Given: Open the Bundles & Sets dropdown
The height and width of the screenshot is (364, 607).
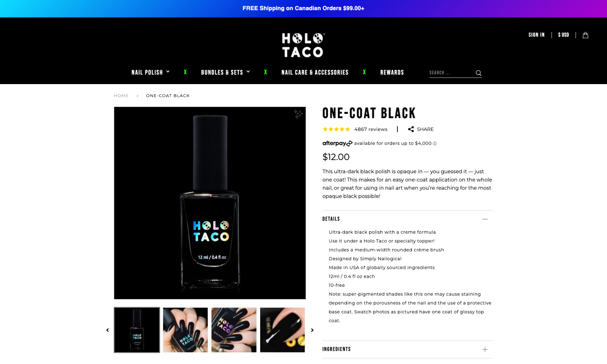Looking at the screenshot, I should pyautogui.click(x=226, y=72).
